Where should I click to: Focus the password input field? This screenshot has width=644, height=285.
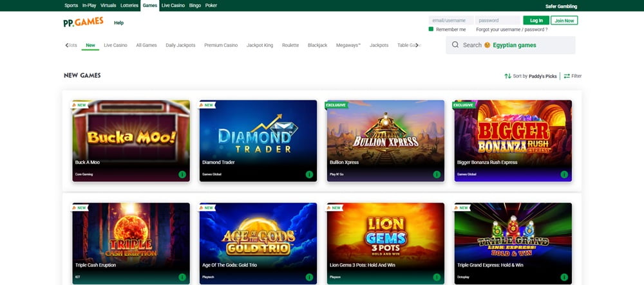click(x=498, y=20)
